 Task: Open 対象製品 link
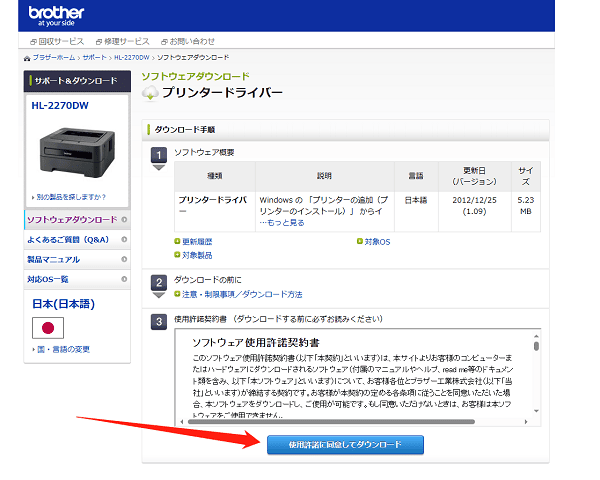pyautogui.click(x=197, y=255)
